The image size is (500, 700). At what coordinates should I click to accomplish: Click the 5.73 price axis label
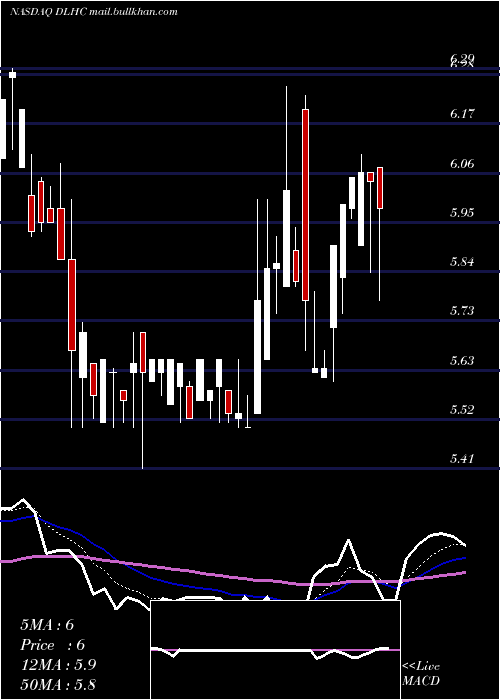click(x=462, y=310)
